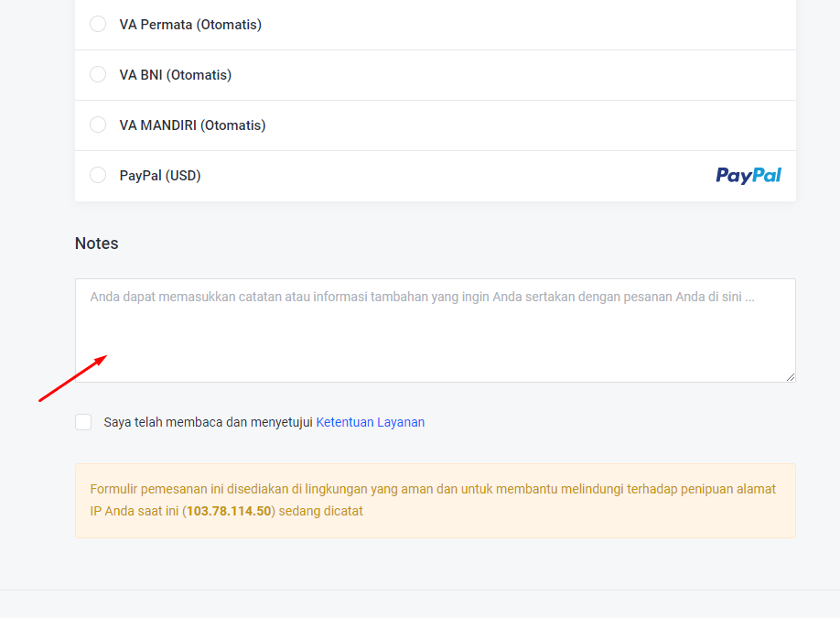Select the VA Permata (Otomatis) radio button

coord(98,25)
